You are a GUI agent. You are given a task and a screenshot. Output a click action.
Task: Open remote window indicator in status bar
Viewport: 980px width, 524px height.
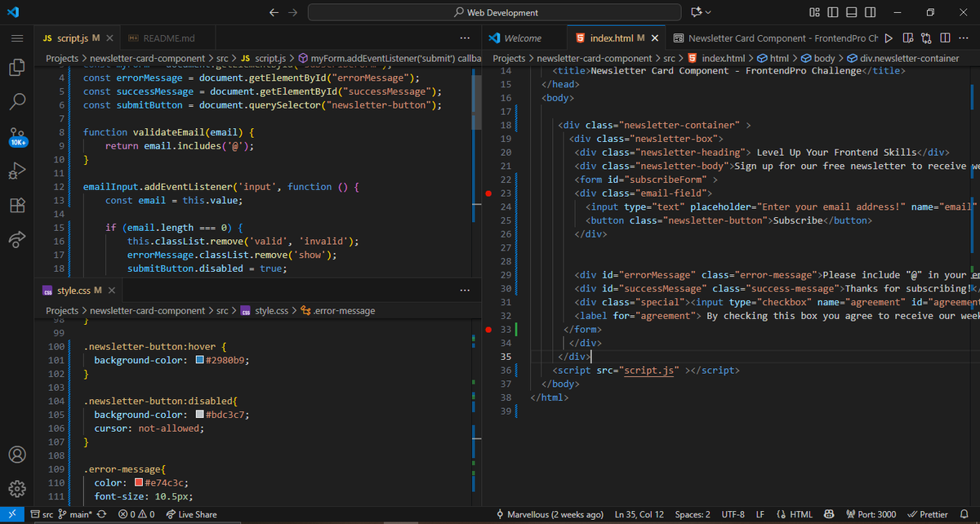12,514
